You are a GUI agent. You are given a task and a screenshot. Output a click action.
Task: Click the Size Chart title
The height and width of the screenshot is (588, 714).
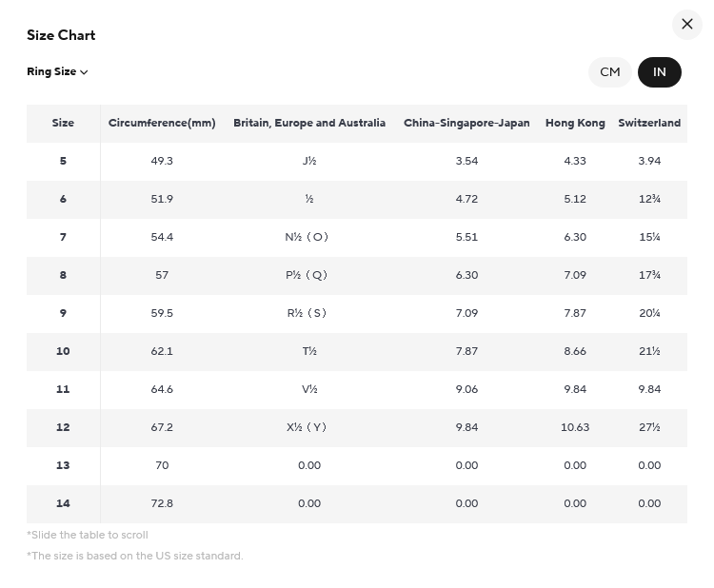61,35
